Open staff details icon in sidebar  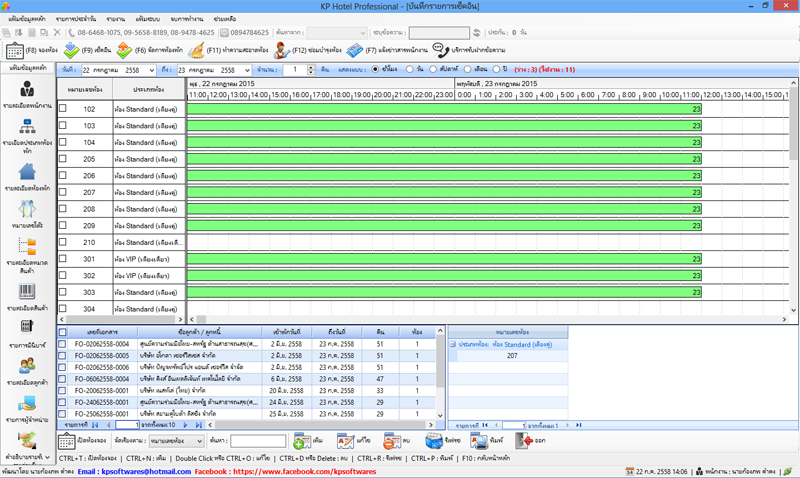tap(27, 89)
